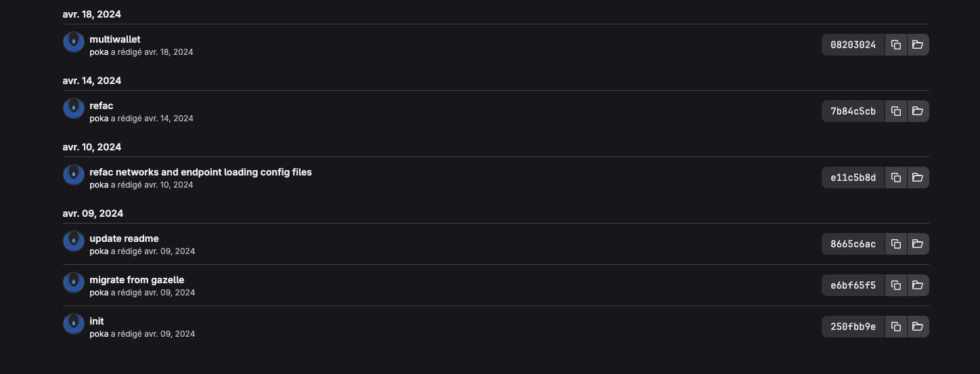
Task: Open the refac commit
Action: (102, 106)
